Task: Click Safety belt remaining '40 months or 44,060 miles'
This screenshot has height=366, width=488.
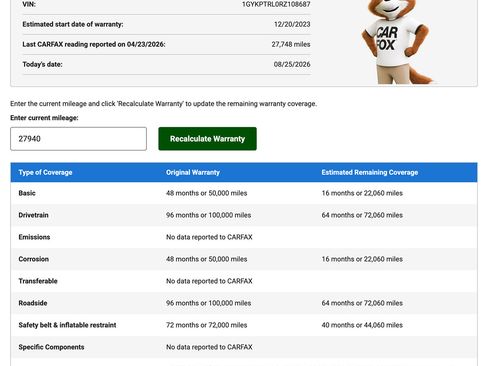Action: (x=362, y=325)
